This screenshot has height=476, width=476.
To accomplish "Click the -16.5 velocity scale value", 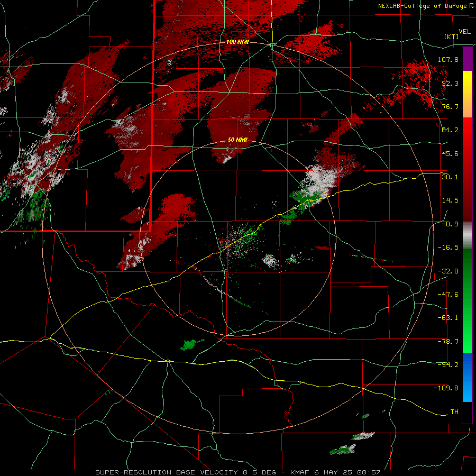I will pos(448,248).
